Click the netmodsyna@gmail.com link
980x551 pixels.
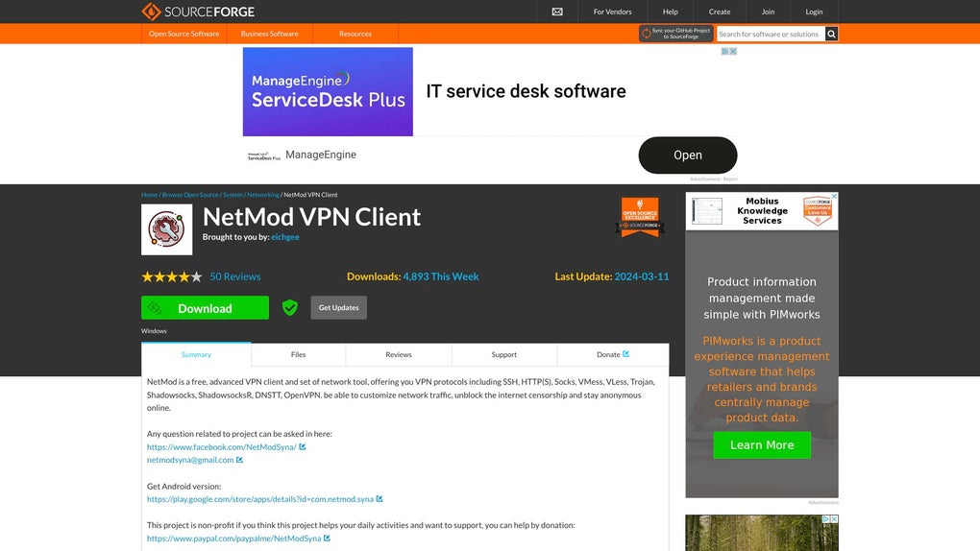(190, 460)
